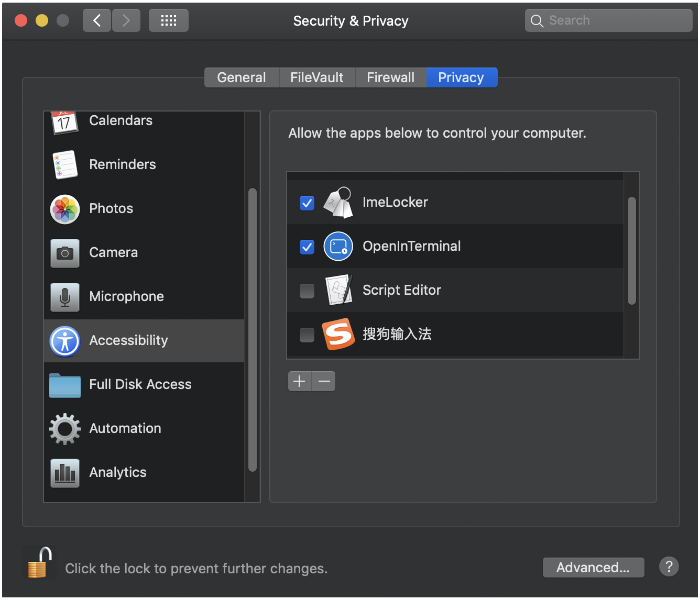This screenshot has height=600, width=700.
Task: Click the Camera icon in sidebar
Action: [65, 253]
